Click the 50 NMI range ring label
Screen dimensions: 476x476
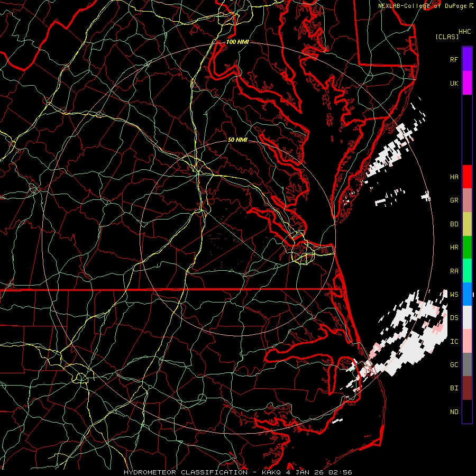(237, 140)
